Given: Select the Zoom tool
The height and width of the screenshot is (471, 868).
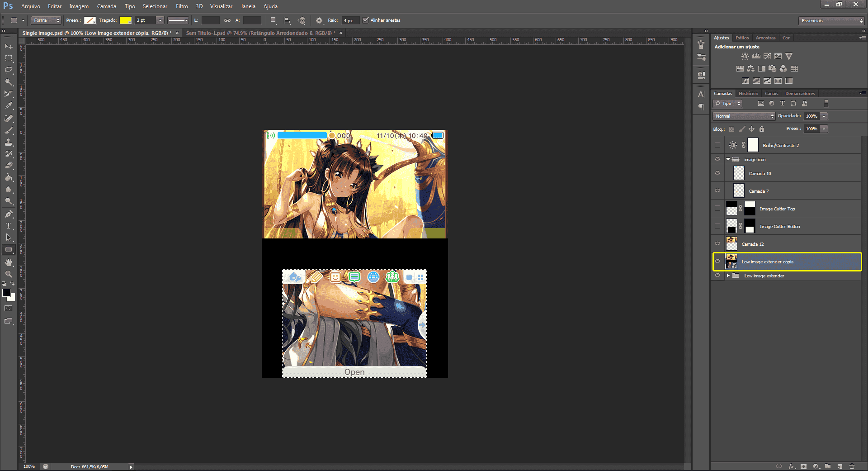Looking at the screenshot, I should (x=9, y=274).
